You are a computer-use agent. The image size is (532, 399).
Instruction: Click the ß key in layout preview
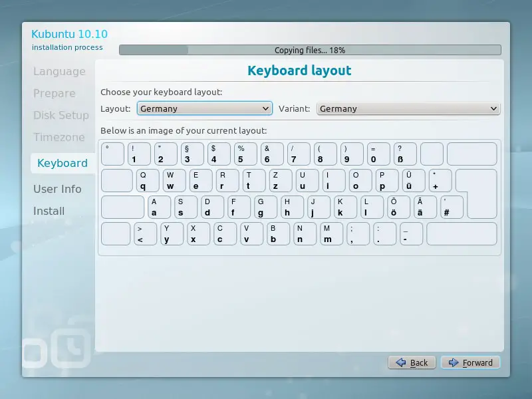tap(405, 154)
